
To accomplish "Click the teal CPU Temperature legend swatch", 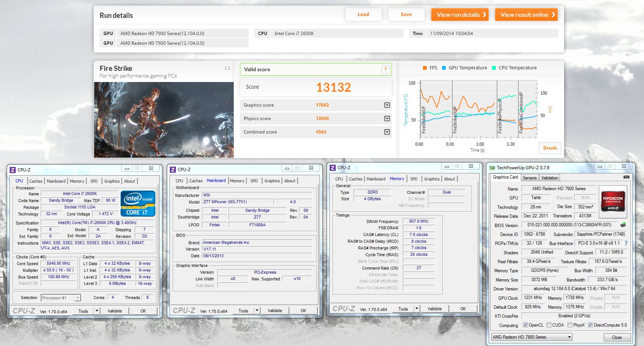I will point(494,68).
